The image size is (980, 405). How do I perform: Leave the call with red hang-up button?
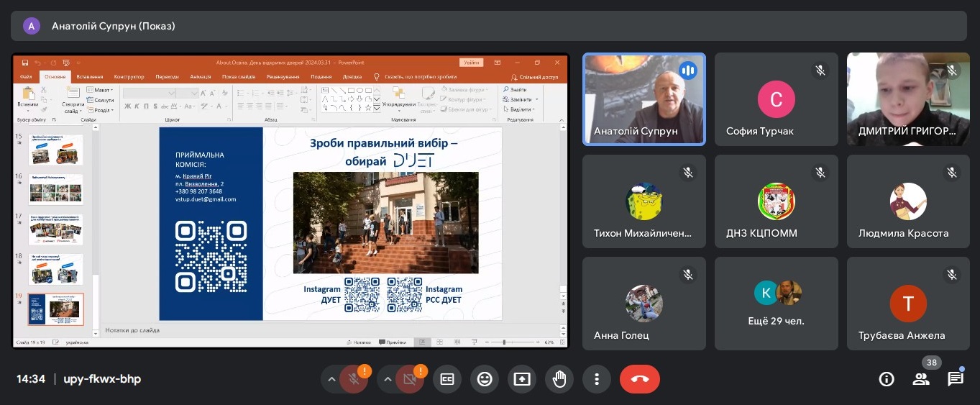click(639, 379)
